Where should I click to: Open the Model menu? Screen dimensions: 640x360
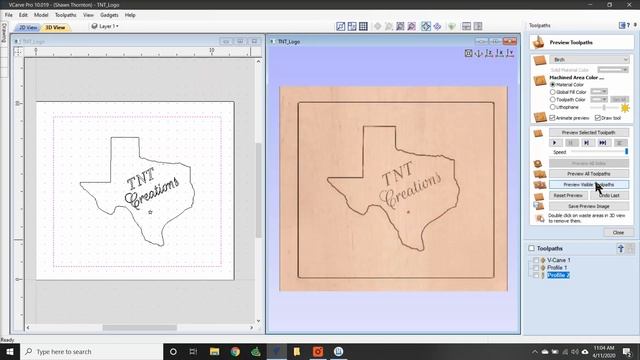41,15
